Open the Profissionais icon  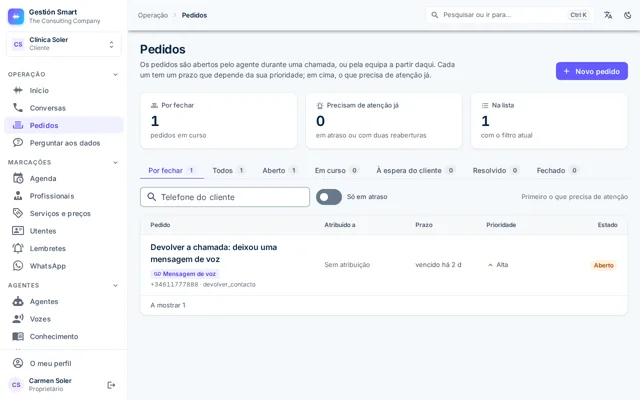[18, 196]
